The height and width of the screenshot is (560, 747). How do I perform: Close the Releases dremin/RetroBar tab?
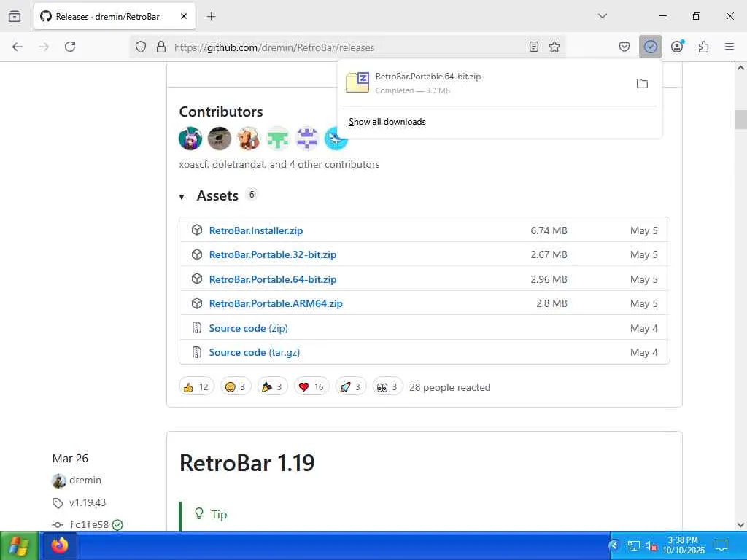184,16
